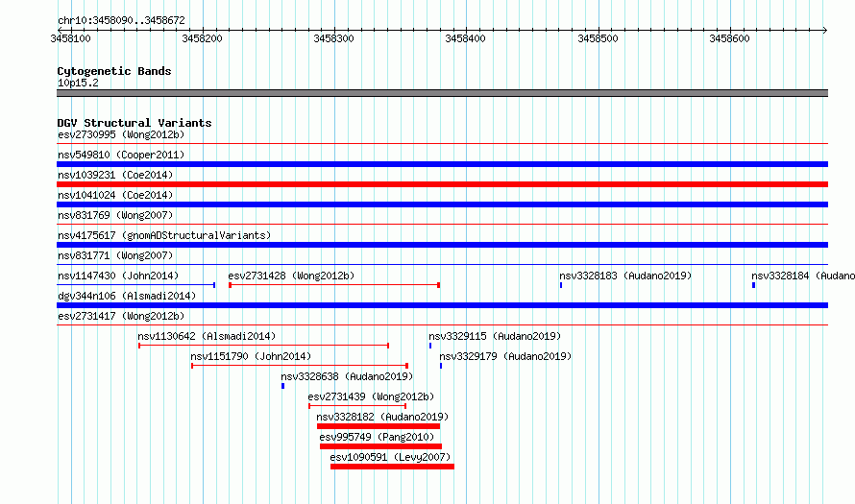Select the nsv1130642 red interval line
This screenshot has width=855, height=504.
[x=263, y=346]
